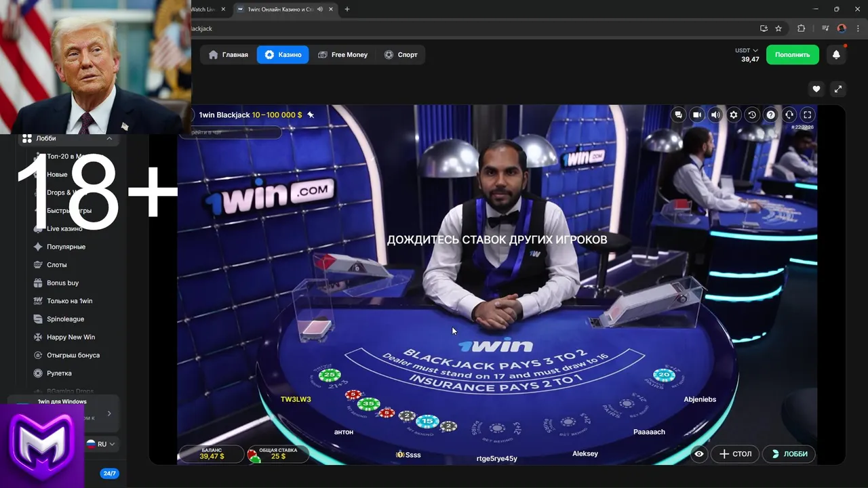Enter fullscreen in the game toolbar
Screen dimensions: 868x488
pyautogui.click(x=807, y=115)
